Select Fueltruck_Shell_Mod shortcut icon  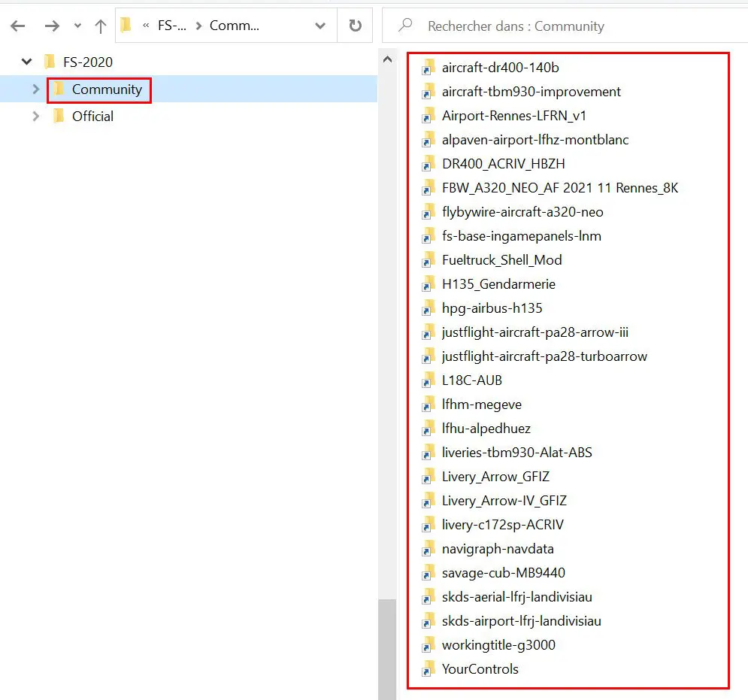(428, 259)
